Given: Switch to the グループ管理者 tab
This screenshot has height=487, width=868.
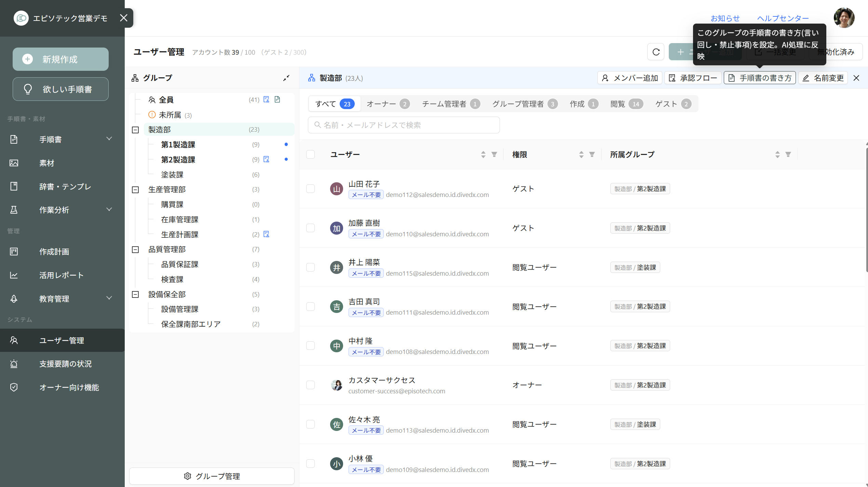Looking at the screenshot, I should pos(525,104).
